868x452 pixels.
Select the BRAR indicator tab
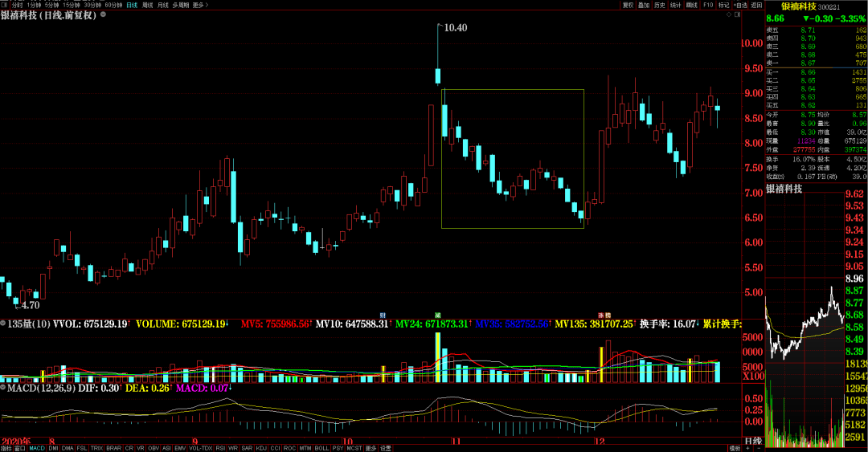113,448
